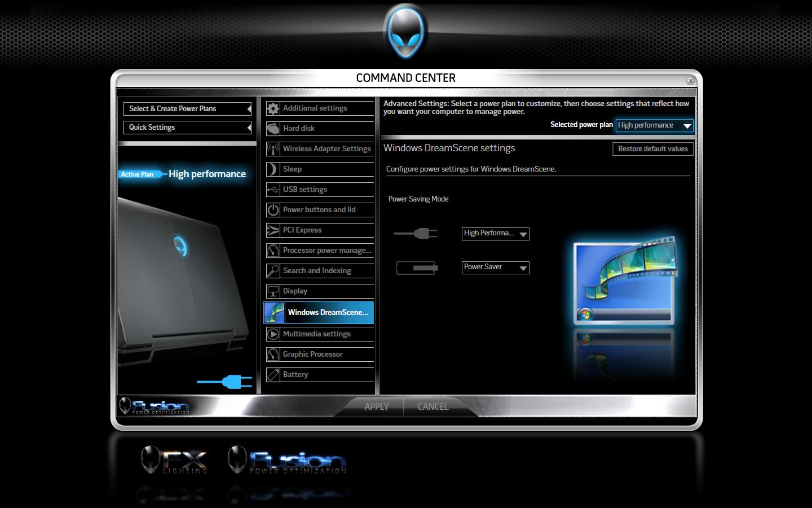Image resolution: width=812 pixels, height=508 pixels.
Task: Expand the Quick Settings panel
Action: (x=187, y=128)
